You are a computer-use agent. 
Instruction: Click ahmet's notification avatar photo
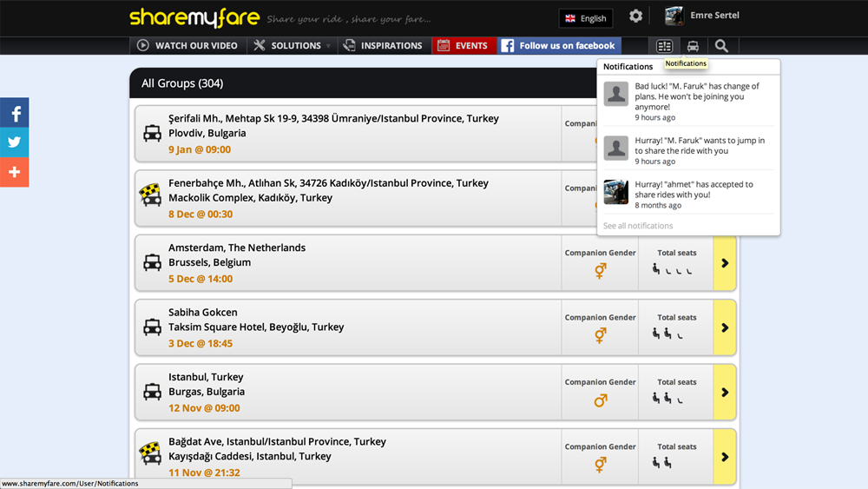[x=615, y=192]
